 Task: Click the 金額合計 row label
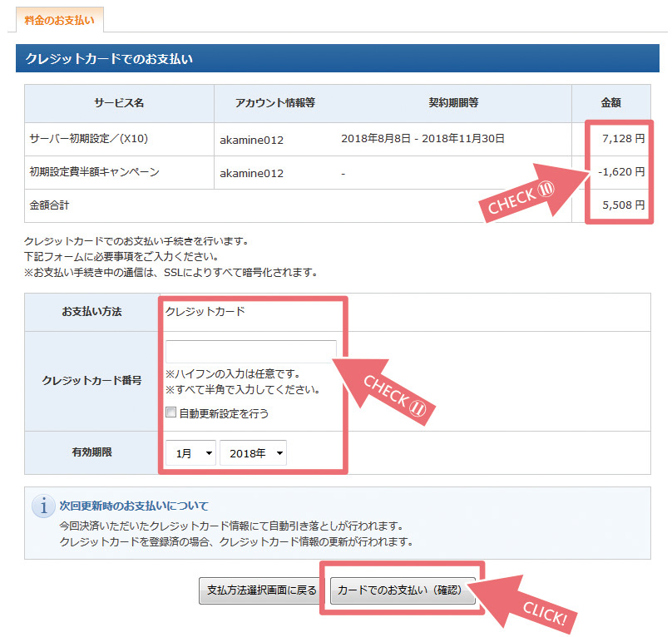(49, 205)
